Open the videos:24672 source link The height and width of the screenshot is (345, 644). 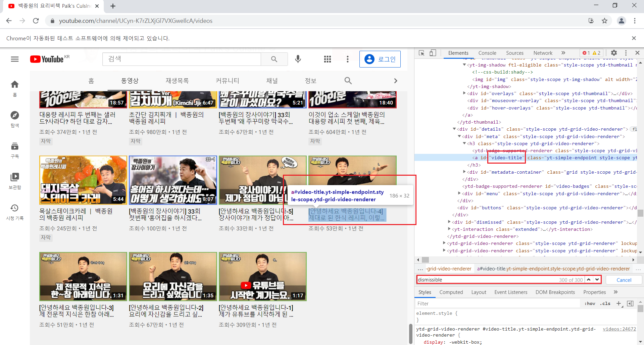[x=619, y=329]
